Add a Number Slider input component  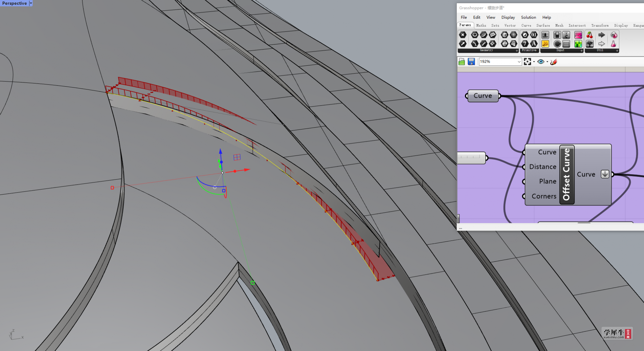545,35
